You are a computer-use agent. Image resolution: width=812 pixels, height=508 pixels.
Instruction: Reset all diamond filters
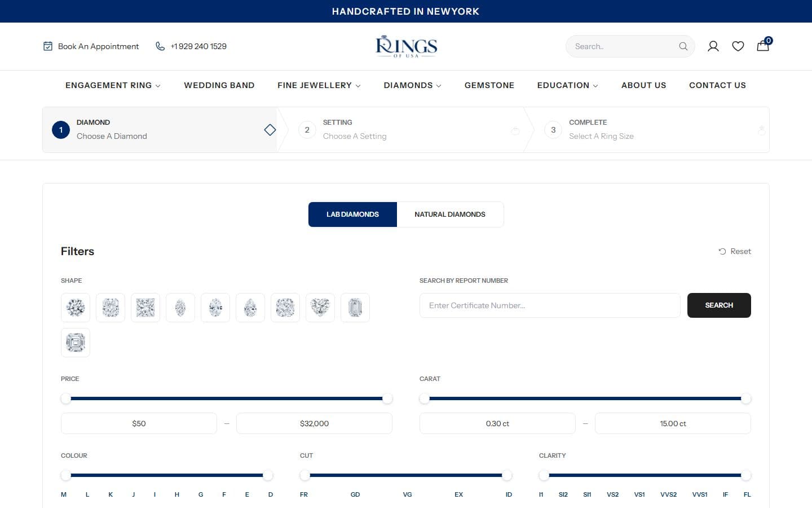point(735,251)
